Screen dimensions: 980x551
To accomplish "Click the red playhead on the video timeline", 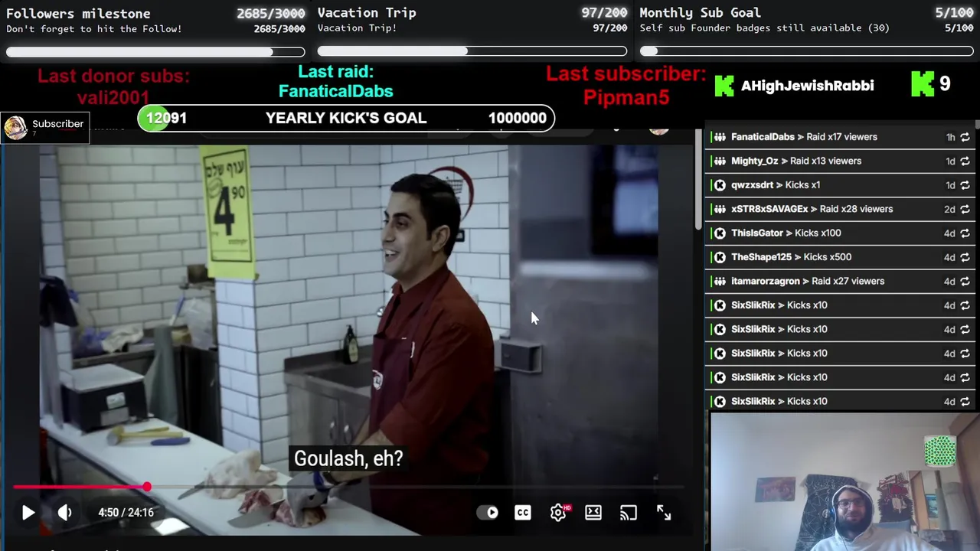I will (x=146, y=487).
